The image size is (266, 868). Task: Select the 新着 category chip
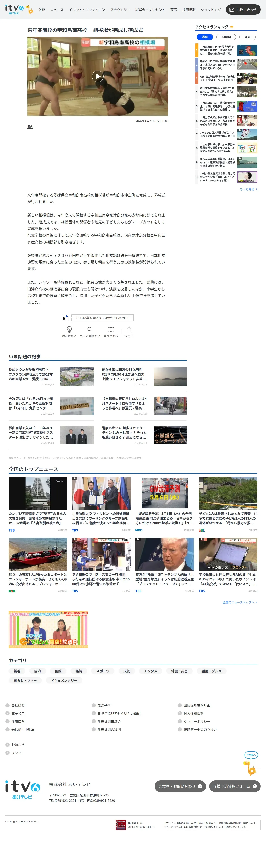click(17, 671)
